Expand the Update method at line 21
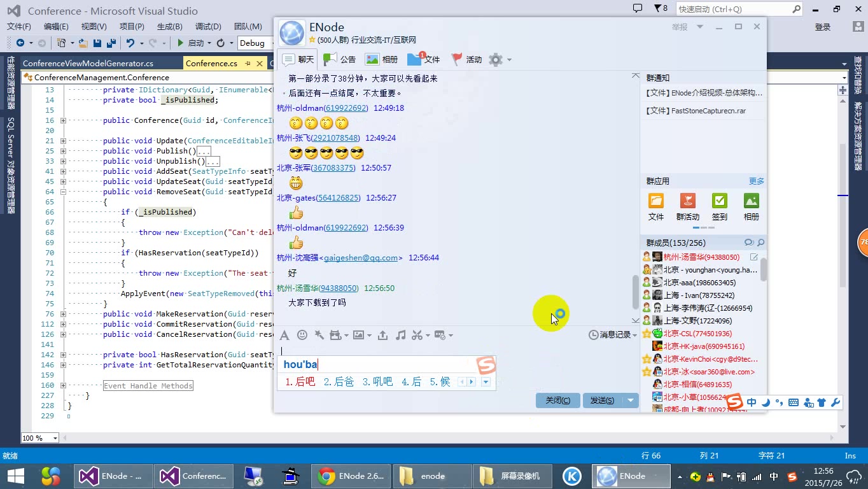This screenshot has height=489, width=868. tap(63, 141)
